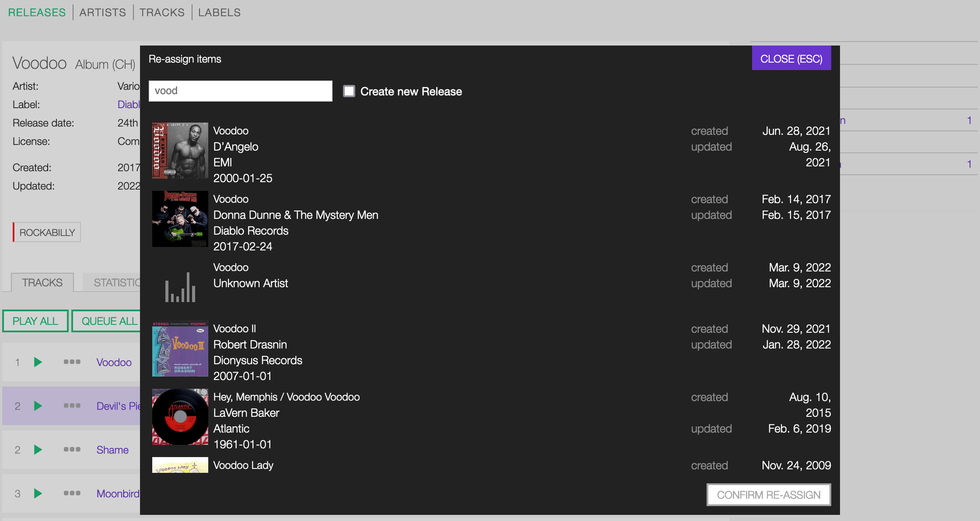This screenshot has height=521, width=980.
Task: Open Devil's Pie track link
Action: (118, 406)
